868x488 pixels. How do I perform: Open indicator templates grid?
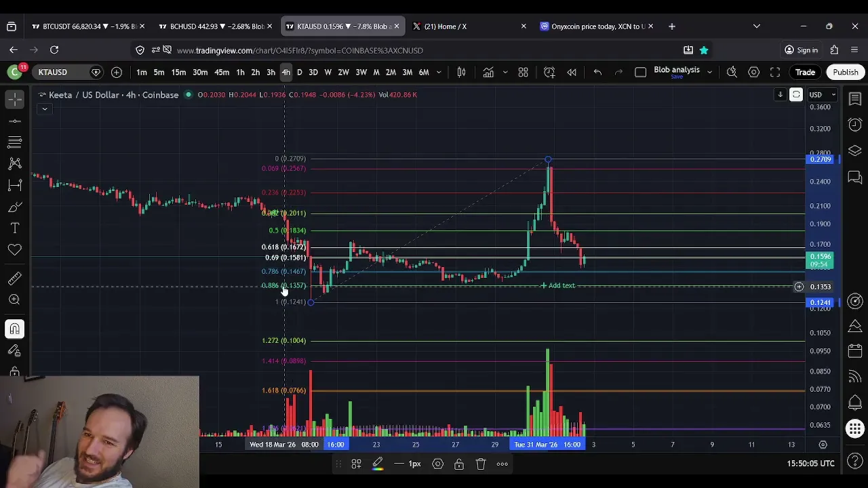(x=523, y=73)
